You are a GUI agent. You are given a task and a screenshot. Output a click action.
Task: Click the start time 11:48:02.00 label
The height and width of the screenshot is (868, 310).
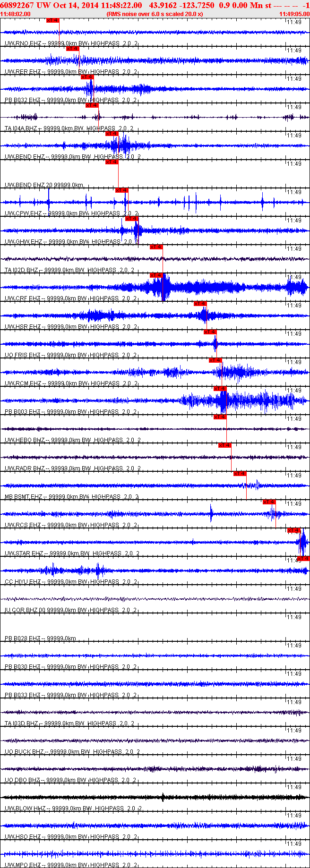point(16,14)
